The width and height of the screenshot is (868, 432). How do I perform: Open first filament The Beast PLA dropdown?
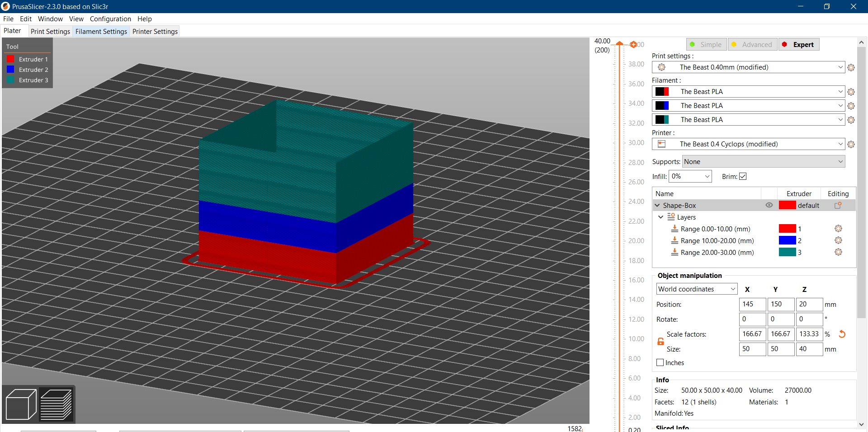point(748,92)
